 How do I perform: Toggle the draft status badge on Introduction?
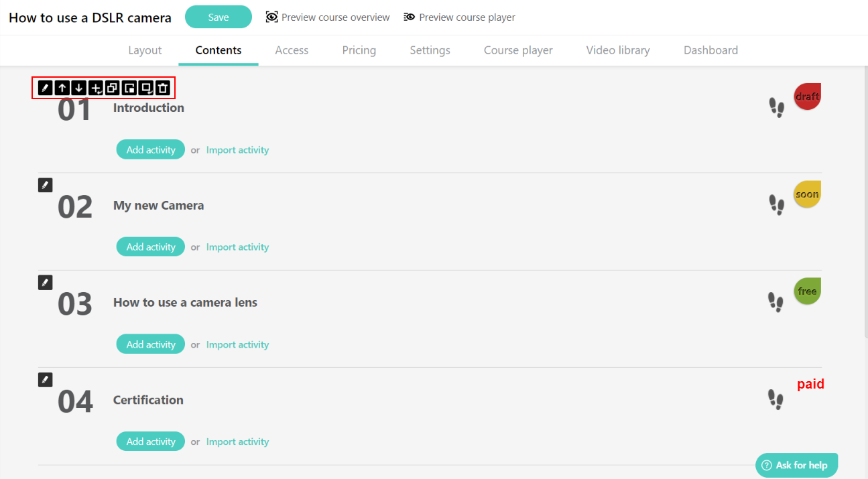(x=807, y=96)
